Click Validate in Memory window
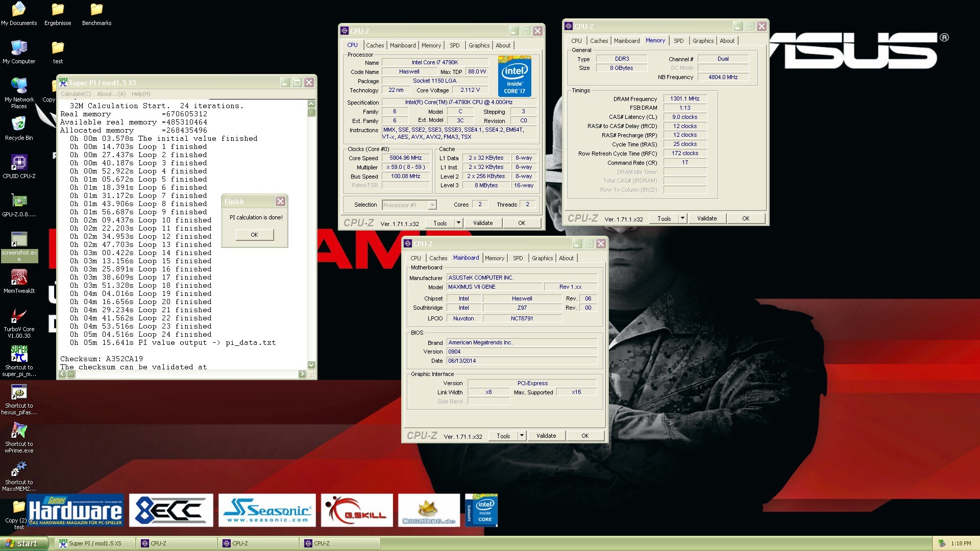The image size is (980, 551). pos(707,218)
